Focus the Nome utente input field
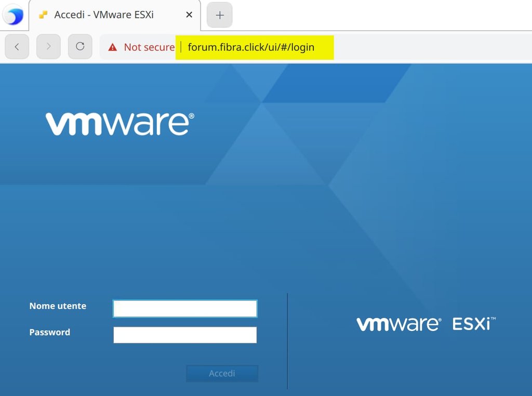Viewport: 532px width, 396px height. (185, 309)
